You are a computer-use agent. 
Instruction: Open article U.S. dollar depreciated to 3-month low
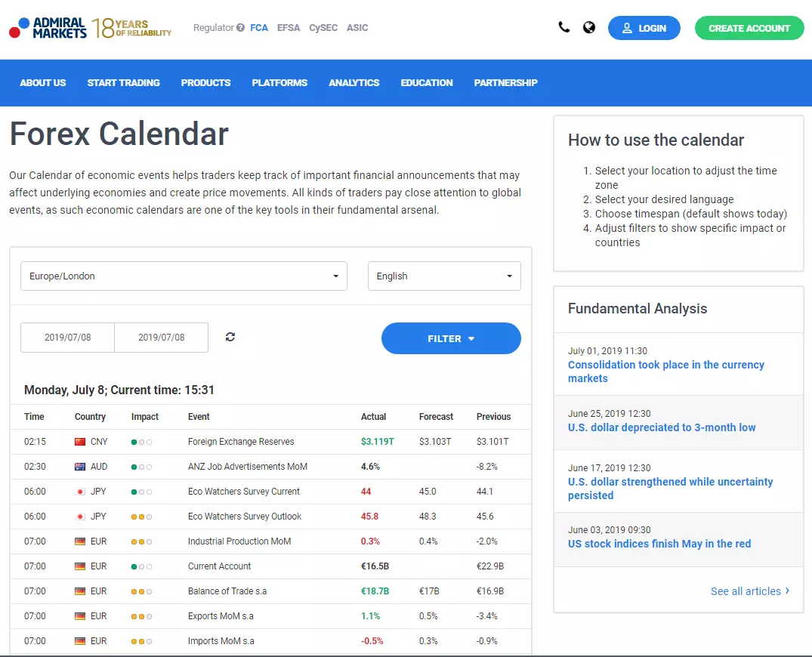tap(662, 427)
